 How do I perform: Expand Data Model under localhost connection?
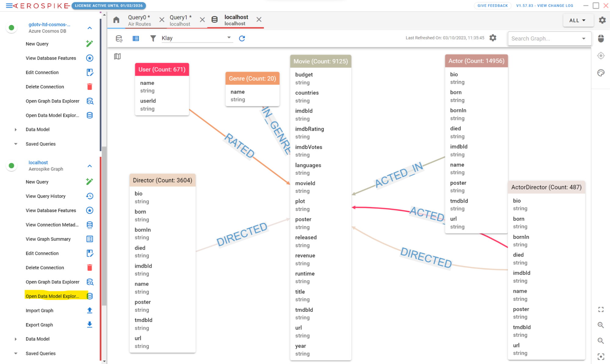pyautogui.click(x=16, y=339)
